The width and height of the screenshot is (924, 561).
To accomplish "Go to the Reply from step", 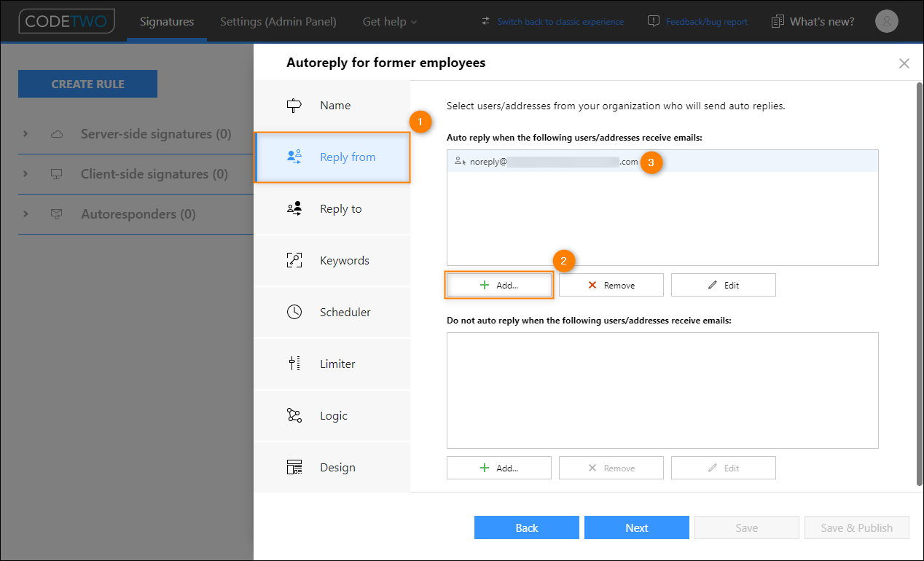I will (x=332, y=157).
